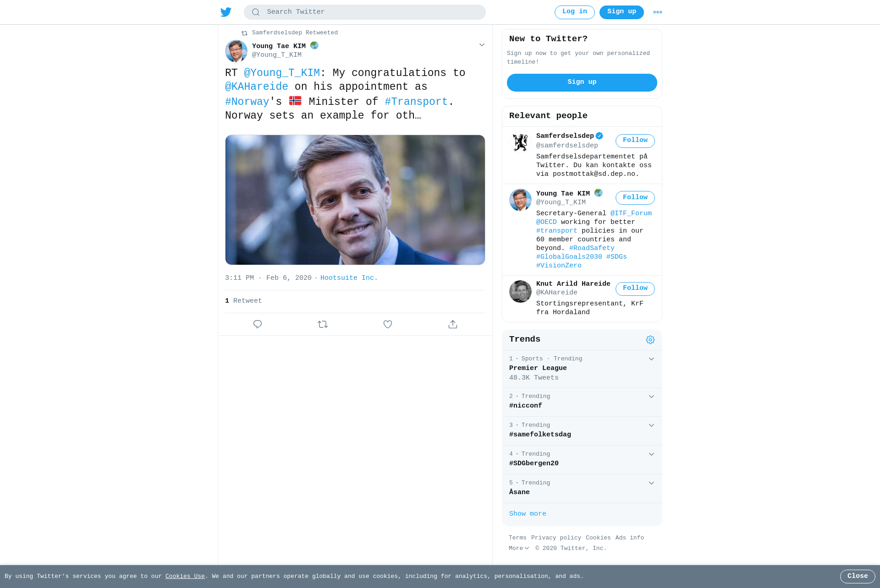Click the Log in button
This screenshot has height=588, width=880.
pos(574,12)
